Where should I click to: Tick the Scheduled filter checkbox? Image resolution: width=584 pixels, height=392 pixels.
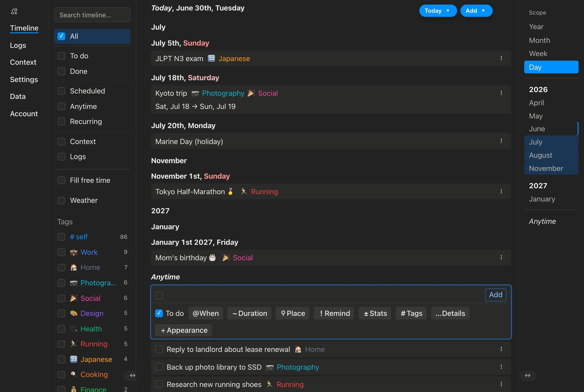(x=61, y=91)
